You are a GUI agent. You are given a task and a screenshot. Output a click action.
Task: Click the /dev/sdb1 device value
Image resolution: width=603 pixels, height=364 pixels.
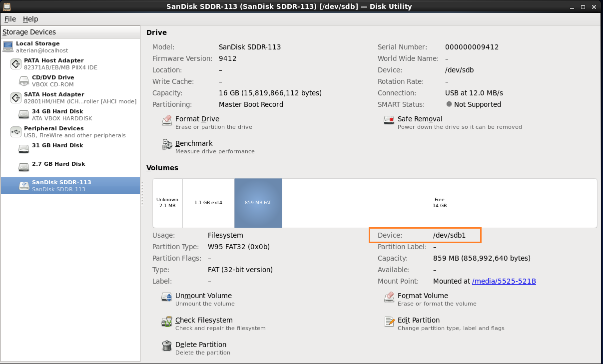coord(449,235)
